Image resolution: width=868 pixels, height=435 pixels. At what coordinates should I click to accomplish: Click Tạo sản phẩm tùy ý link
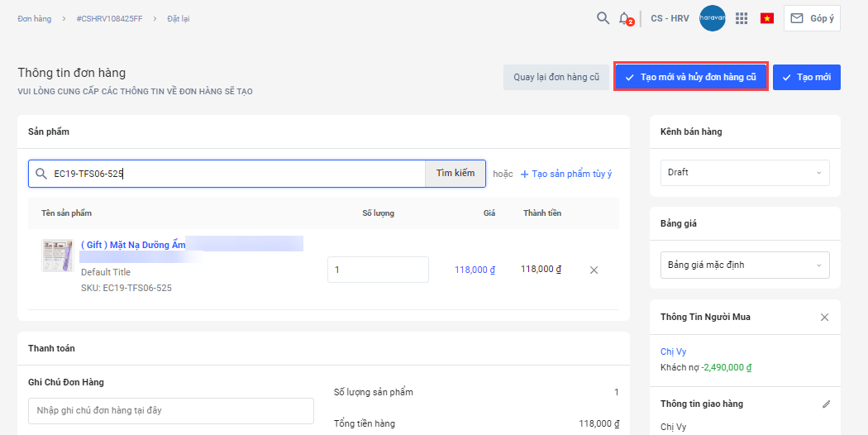pyautogui.click(x=566, y=174)
